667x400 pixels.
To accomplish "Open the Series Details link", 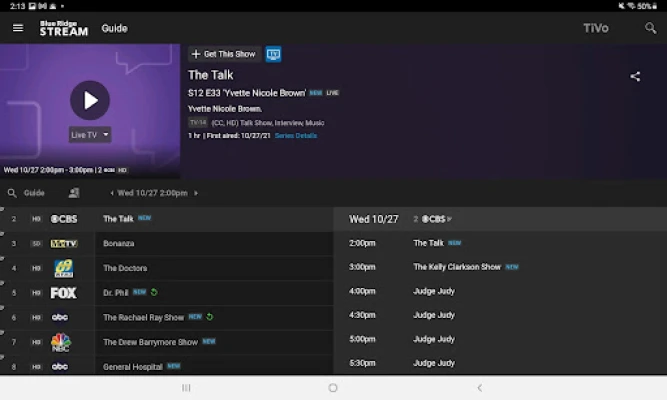I will [296, 136].
